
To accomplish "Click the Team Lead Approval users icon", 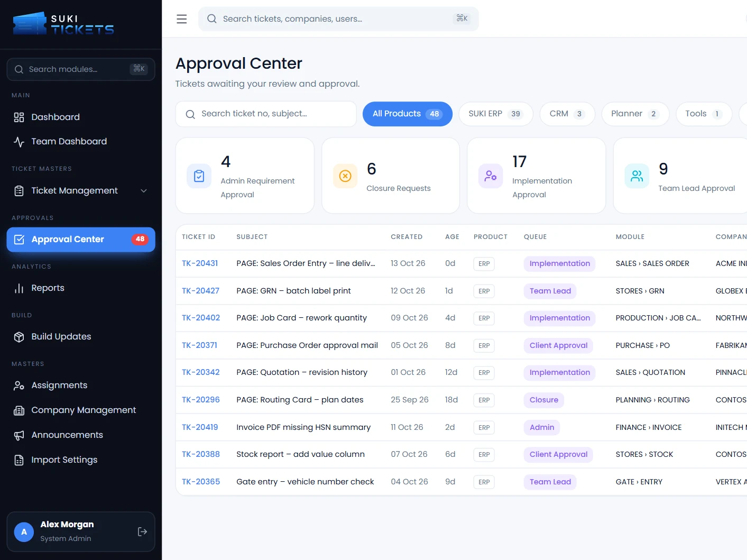I will [x=637, y=176].
